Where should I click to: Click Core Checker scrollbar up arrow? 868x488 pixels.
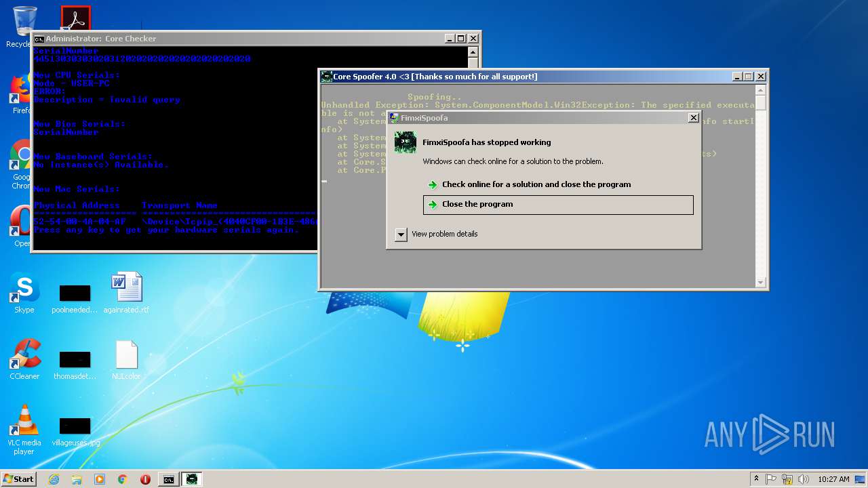coord(473,52)
